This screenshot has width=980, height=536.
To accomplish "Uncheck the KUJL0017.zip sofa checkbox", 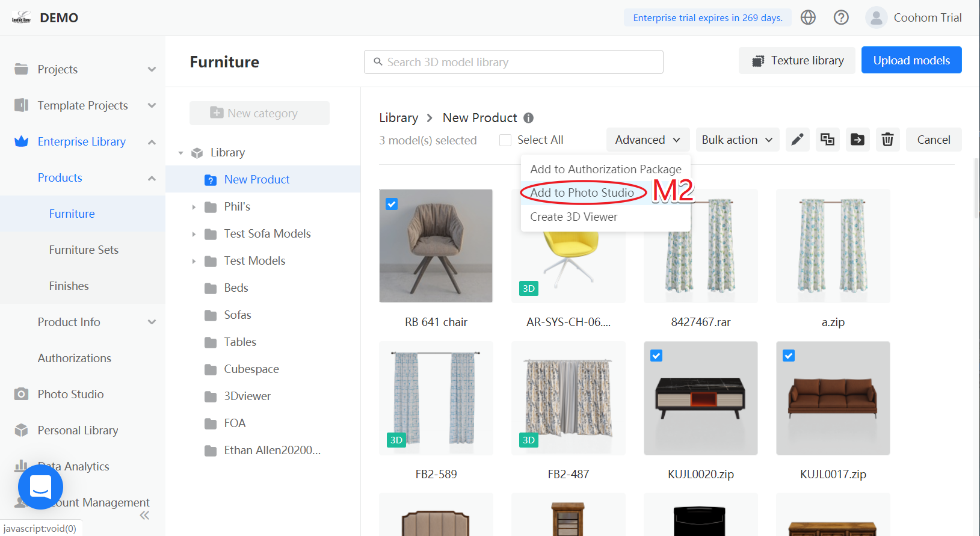I will tap(789, 356).
